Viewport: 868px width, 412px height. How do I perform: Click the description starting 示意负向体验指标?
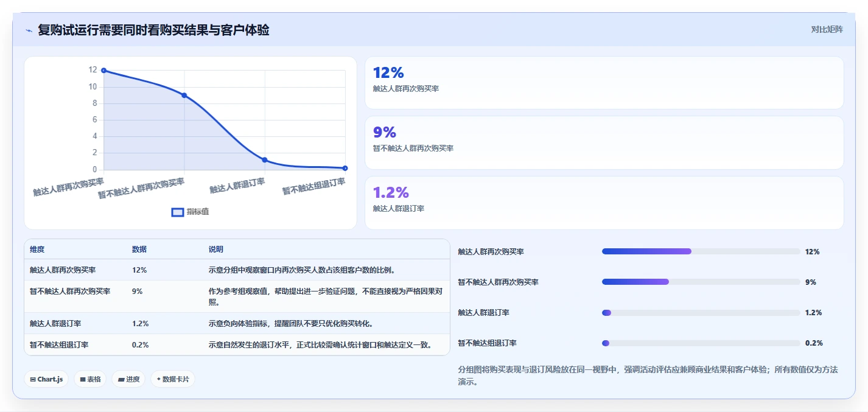(x=291, y=324)
